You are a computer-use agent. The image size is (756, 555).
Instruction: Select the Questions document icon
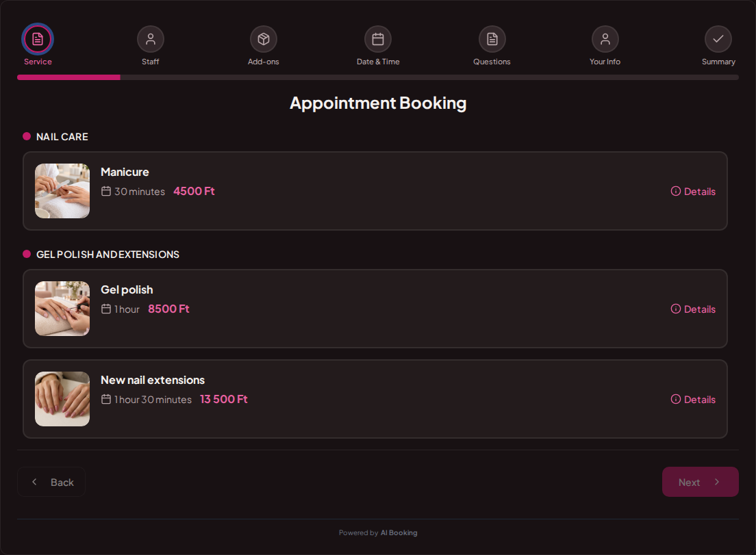[492, 39]
